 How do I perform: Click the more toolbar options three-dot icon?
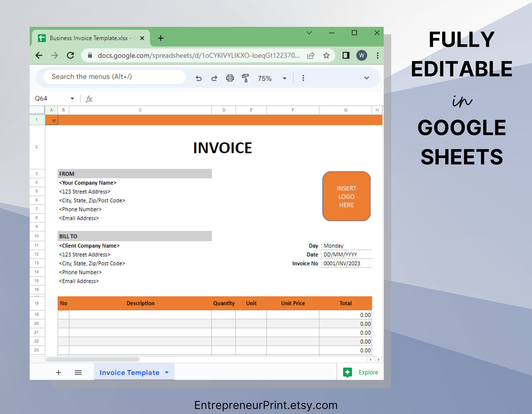pyautogui.click(x=303, y=78)
